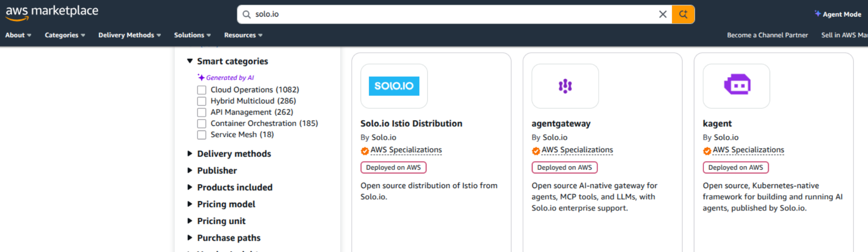
Task: Click the Generated by AI label
Action: coord(230,78)
